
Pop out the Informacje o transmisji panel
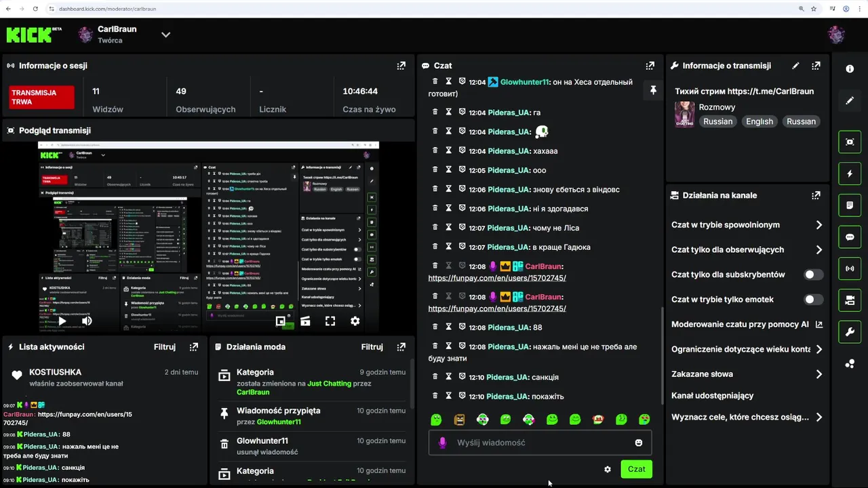(816, 66)
